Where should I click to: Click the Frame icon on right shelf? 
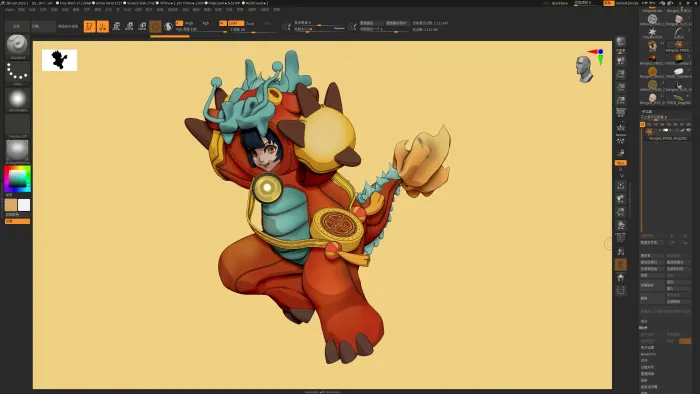621,185
